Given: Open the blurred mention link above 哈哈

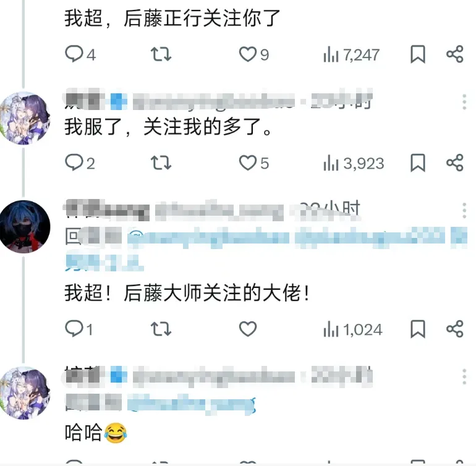Looking at the screenshot, I should point(191,404).
